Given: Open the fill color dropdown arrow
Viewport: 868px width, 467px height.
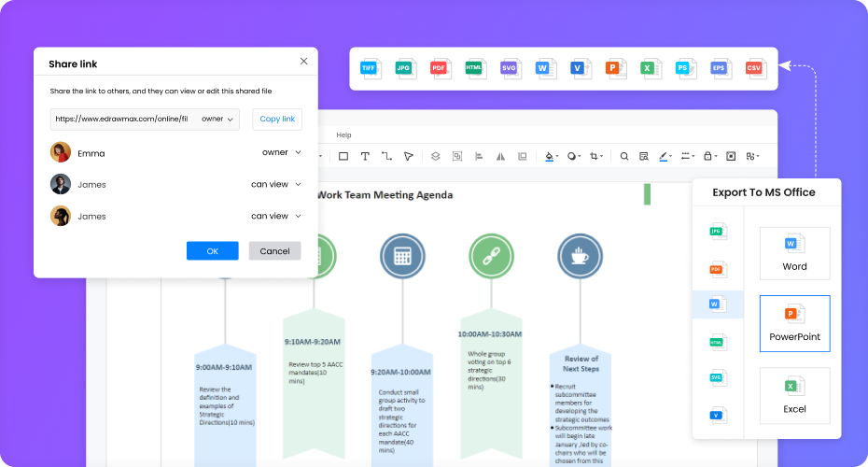Looking at the screenshot, I should [558, 157].
